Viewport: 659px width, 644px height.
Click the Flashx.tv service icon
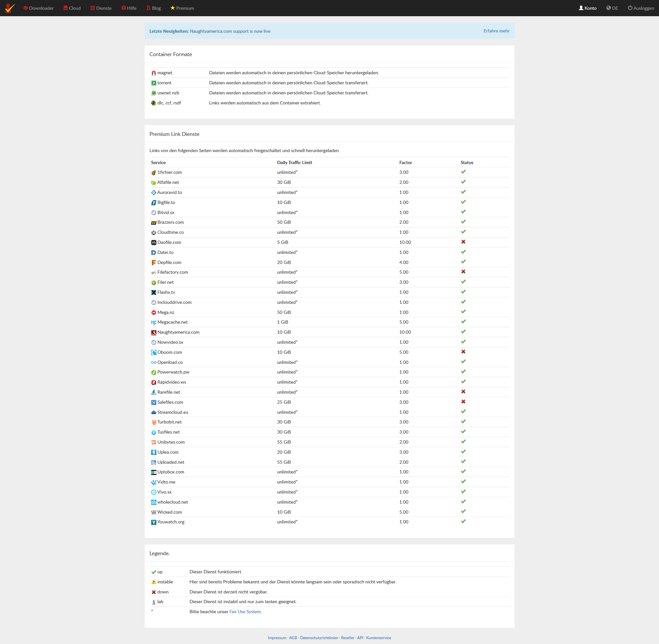153,292
